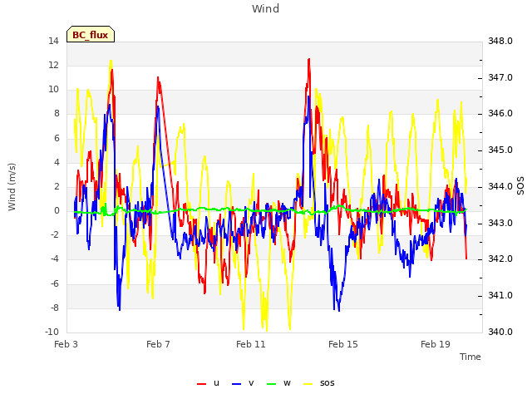This screenshot has height=399, width=532.
Task: Click the right axis value '348.0'
Action: (x=500, y=42)
